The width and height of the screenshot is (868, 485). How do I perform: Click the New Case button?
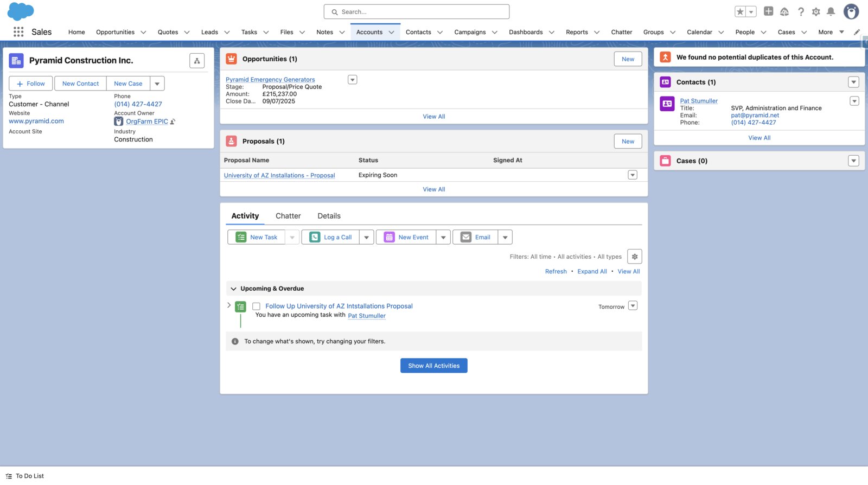[128, 84]
